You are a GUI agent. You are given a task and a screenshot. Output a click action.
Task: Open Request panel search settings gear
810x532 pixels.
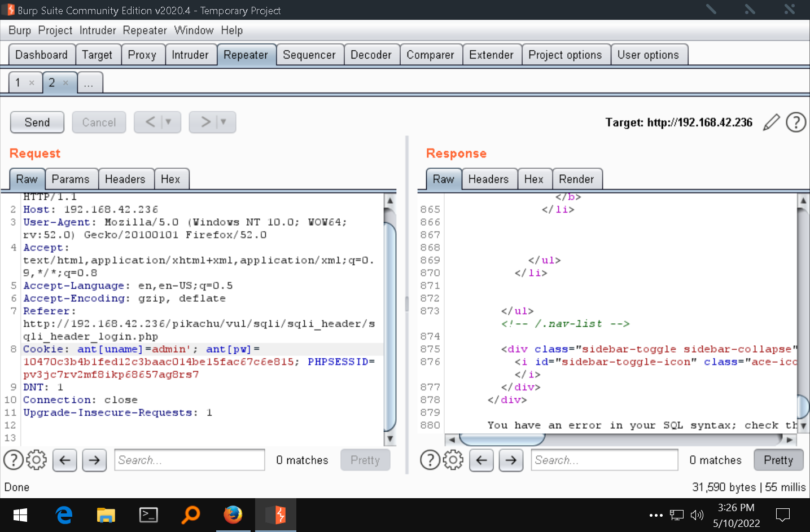[x=37, y=460]
